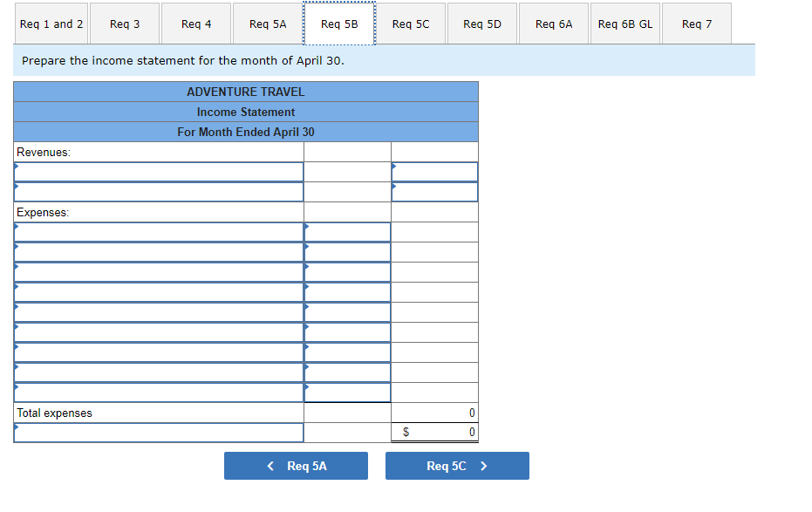Image resolution: width=812 pixels, height=512 pixels.
Task: Select the Req 5C tab
Action: (410, 24)
